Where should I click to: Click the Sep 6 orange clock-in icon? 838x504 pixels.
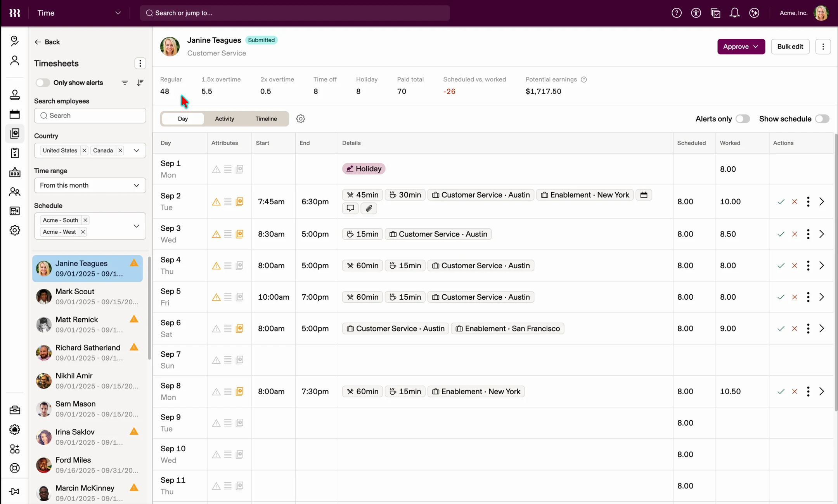(239, 328)
